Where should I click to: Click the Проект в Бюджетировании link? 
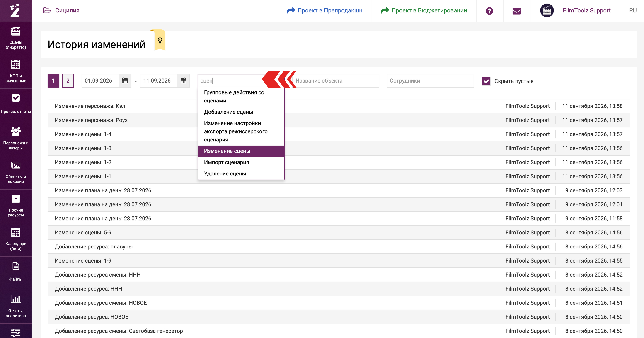(x=424, y=10)
